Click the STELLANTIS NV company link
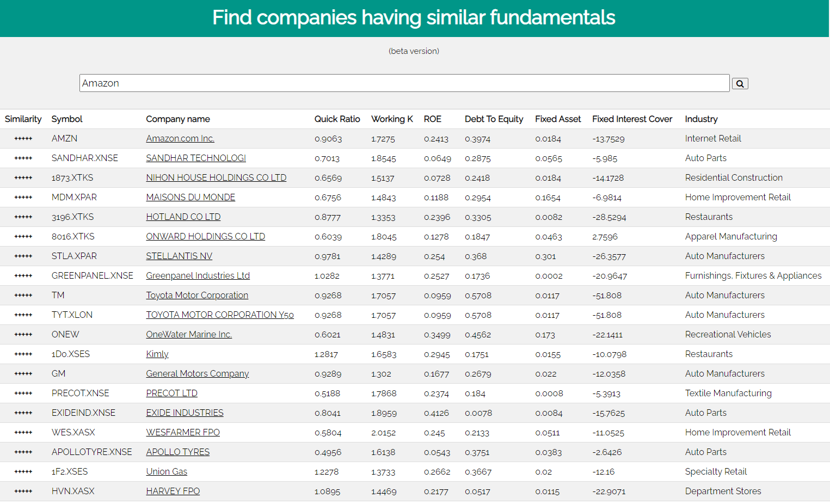 click(179, 256)
